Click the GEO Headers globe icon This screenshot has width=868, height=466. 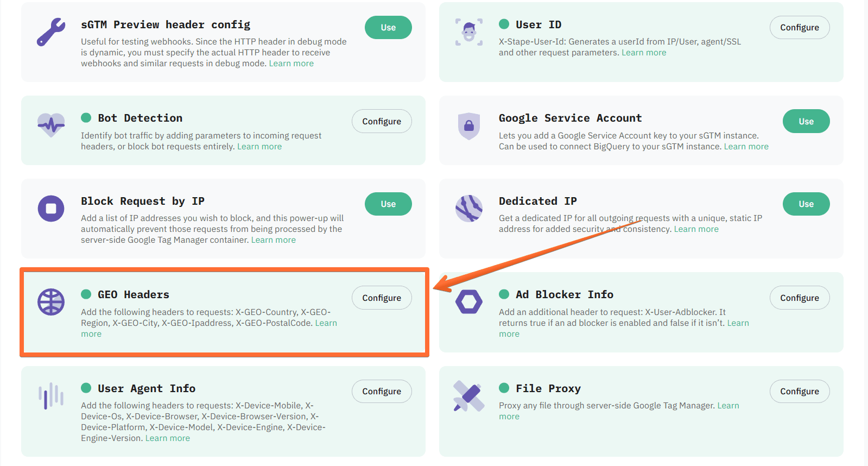click(51, 302)
